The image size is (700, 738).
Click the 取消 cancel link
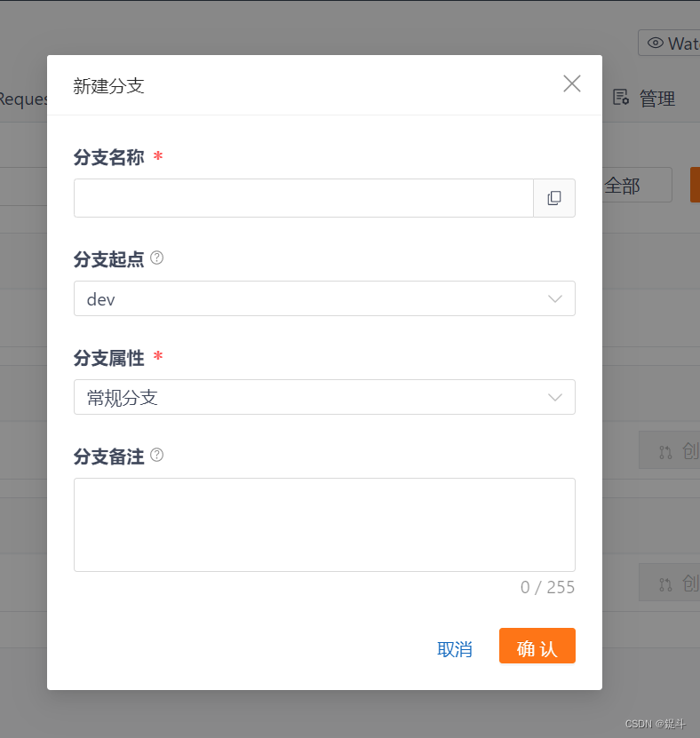tap(455, 649)
